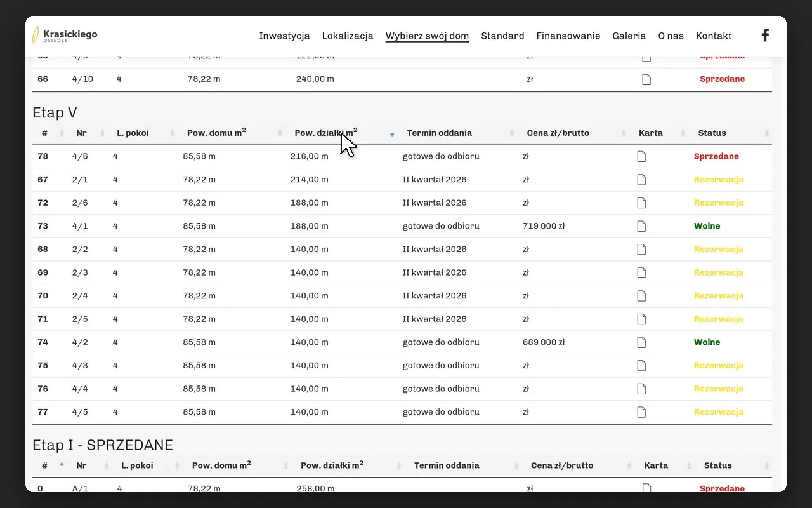Viewport: 812px width, 508px height.
Task: Open the Galeria page
Action: click(629, 36)
